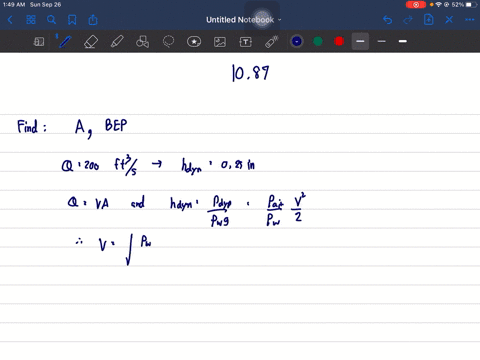
Task: Open the Shapes tool
Action: click(142, 42)
